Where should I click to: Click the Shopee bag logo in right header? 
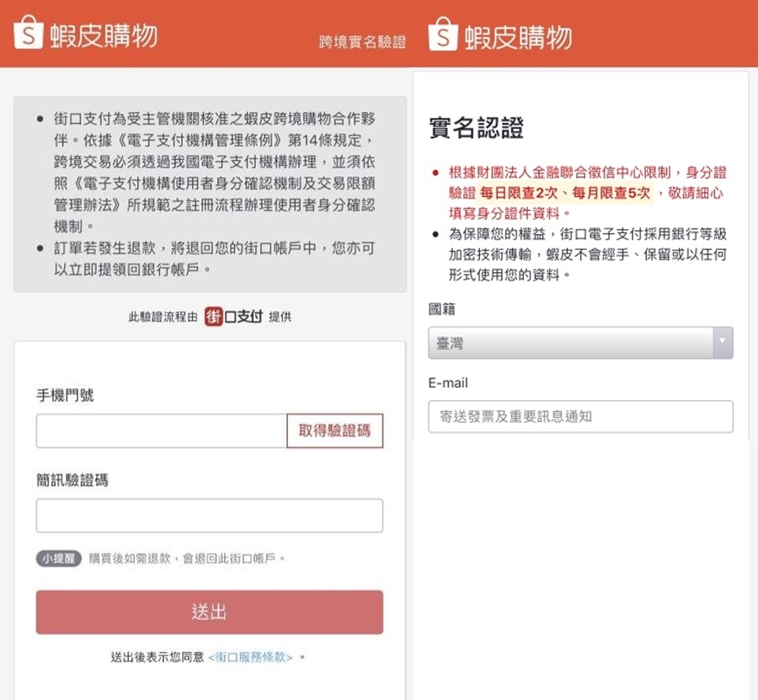(443, 35)
